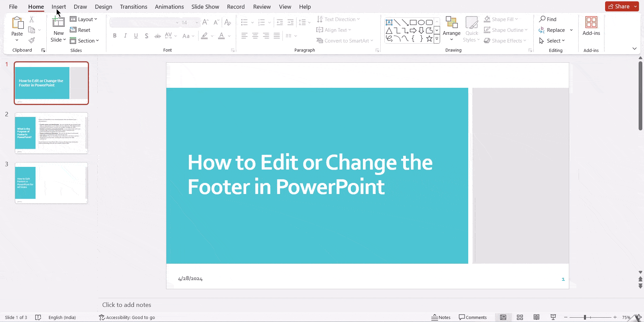Select the rectangle shape in gallery
Viewport: 644px width, 322px height.
click(x=413, y=22)
